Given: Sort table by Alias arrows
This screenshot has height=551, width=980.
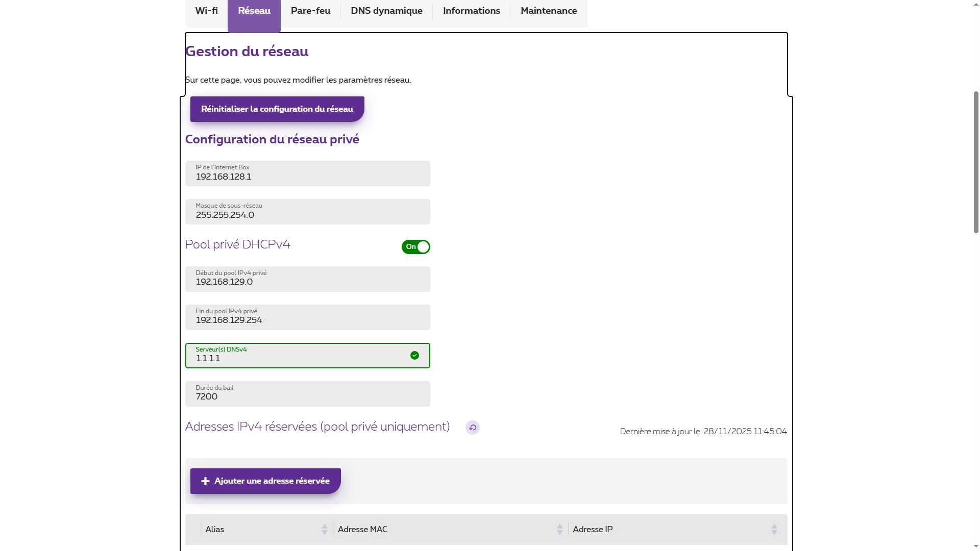Looking at the screenshot, I should 324,530.
